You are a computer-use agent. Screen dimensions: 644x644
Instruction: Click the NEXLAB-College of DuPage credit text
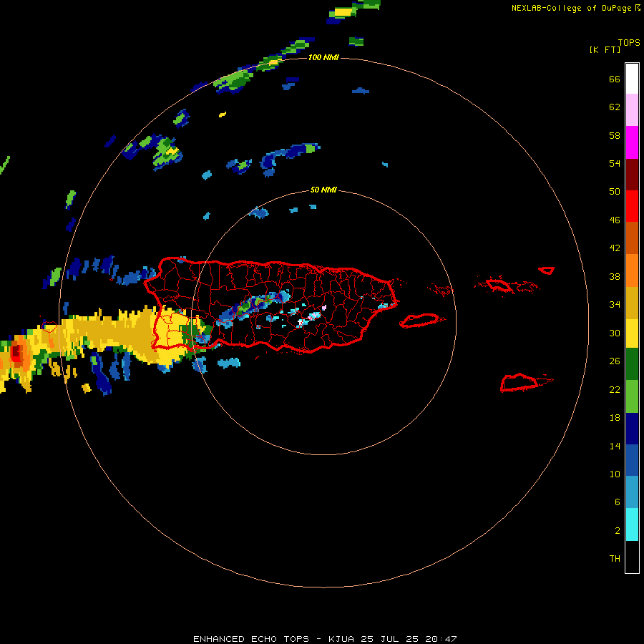572,8
